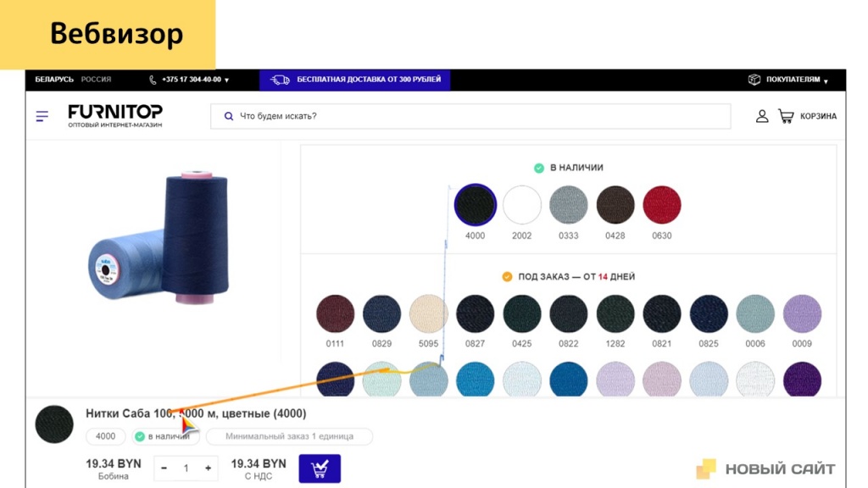Select white thread color 2002

click(x=521, y=205)
